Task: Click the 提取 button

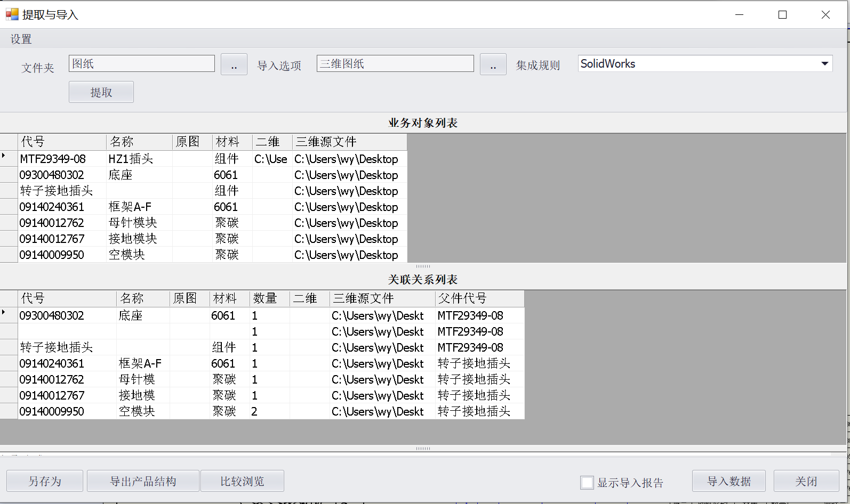Action: click(101, 92)
